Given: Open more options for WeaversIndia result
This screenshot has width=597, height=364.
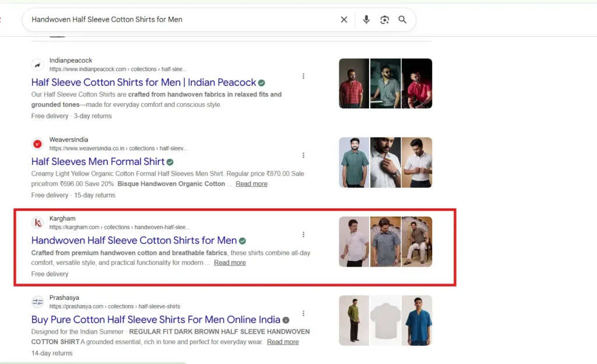Looking at the screenshot, I should (303, 155).
